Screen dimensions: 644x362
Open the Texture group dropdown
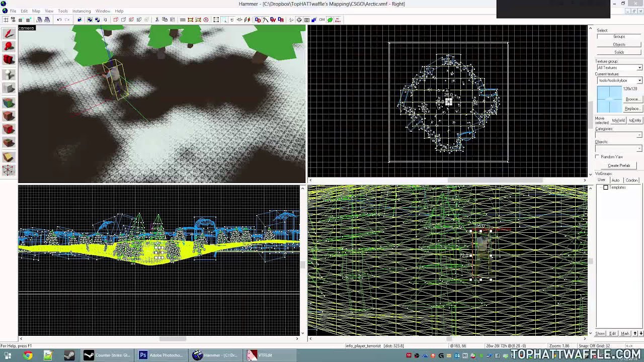click(x=619, y=67)
